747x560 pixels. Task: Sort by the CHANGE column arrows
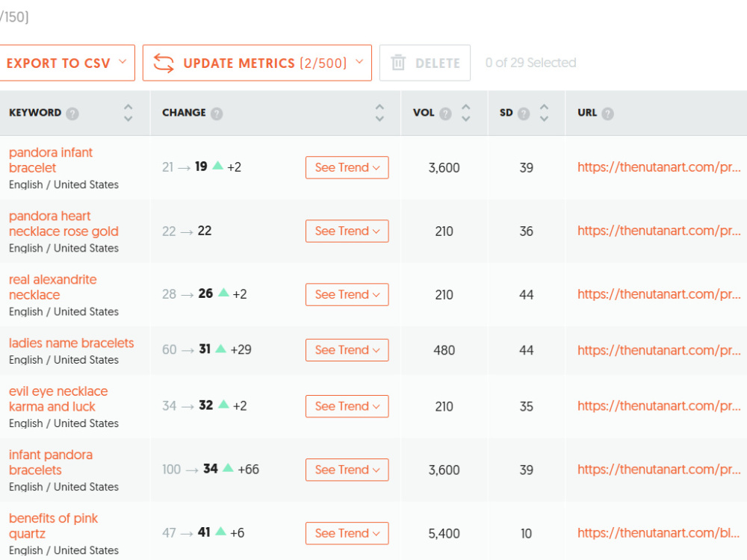click(x=379, y=113)
